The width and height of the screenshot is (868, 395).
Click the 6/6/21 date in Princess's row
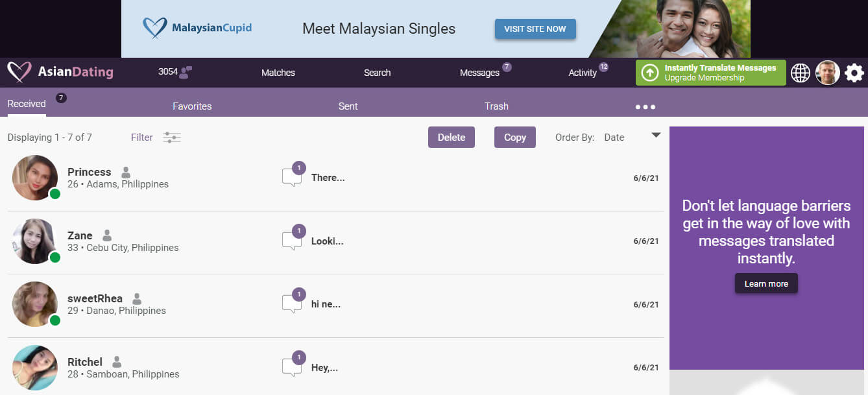(646, 178)
